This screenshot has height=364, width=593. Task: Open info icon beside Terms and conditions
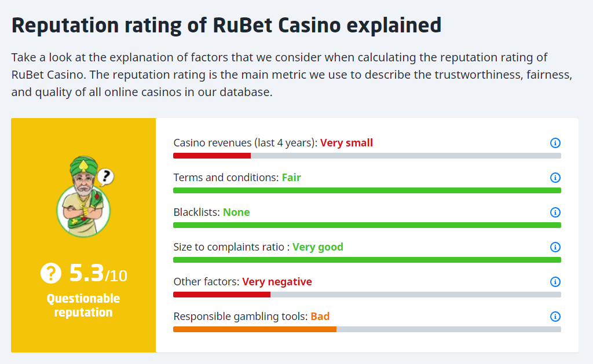click(x=555, y=178)
